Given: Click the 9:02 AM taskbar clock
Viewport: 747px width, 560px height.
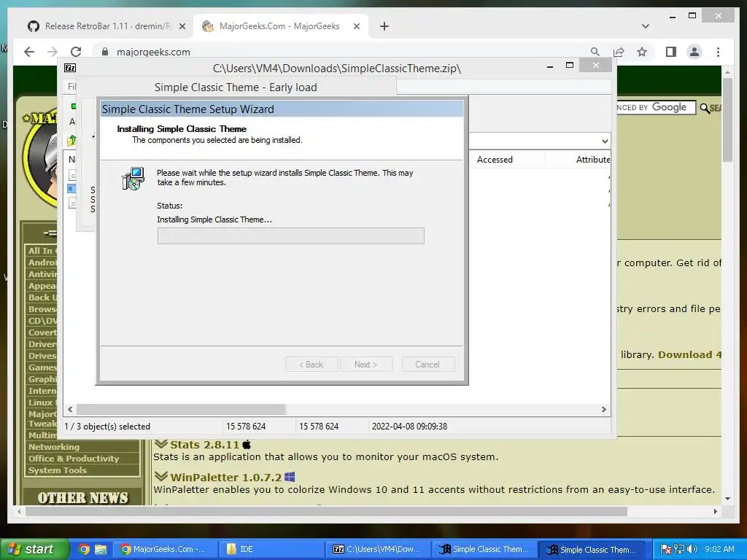Looking at the screenshot, I should coord(719,550).
